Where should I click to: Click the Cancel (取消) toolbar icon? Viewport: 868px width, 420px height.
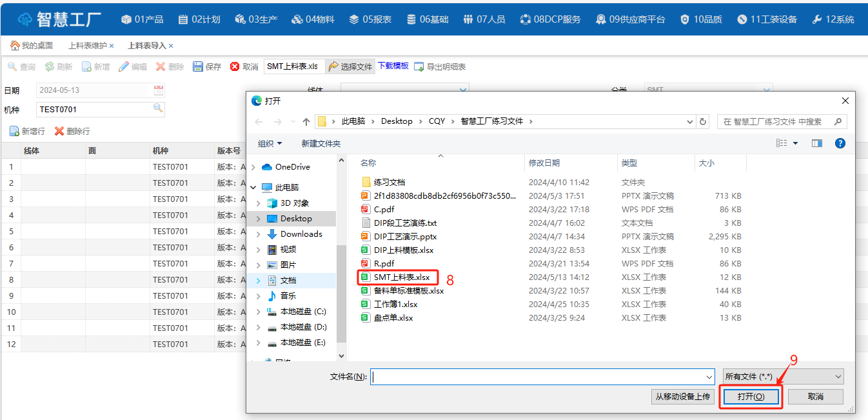pos(235,67)
